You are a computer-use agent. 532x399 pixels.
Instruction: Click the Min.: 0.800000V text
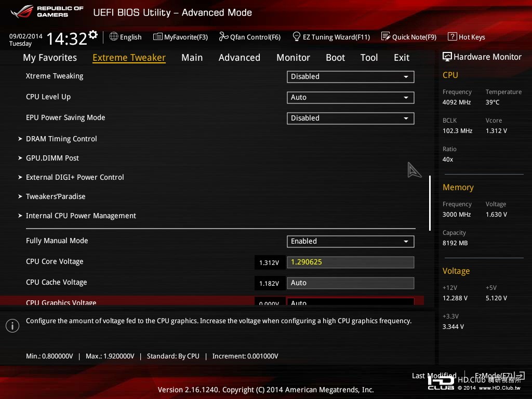click(x=49, y=356)
